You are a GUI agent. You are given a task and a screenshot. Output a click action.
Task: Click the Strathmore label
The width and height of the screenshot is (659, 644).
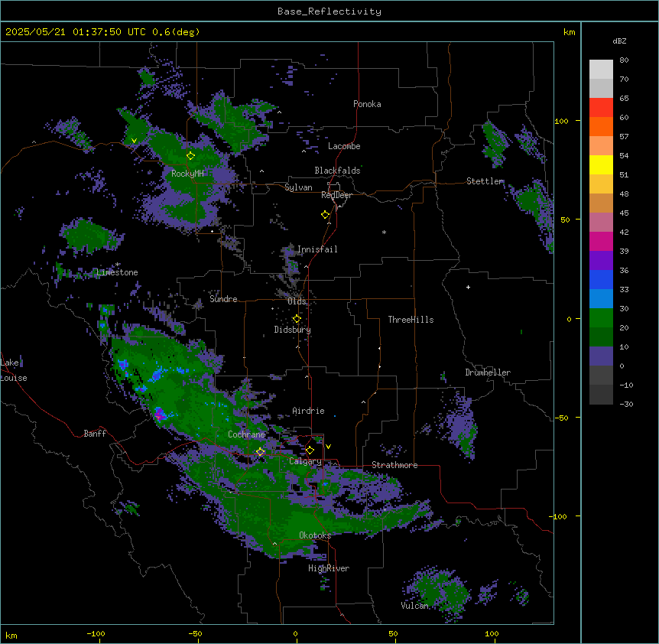[394, 465]
